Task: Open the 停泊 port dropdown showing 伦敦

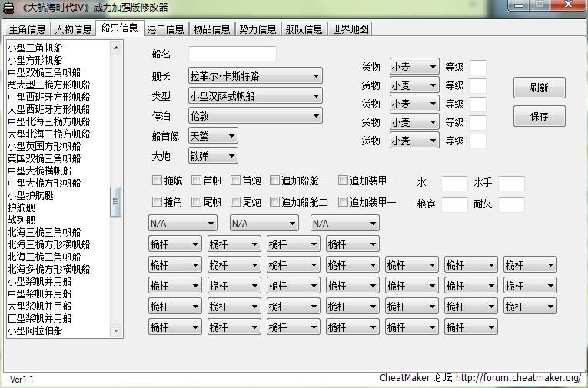Action: pyautogui.click(x=255, y=116)
